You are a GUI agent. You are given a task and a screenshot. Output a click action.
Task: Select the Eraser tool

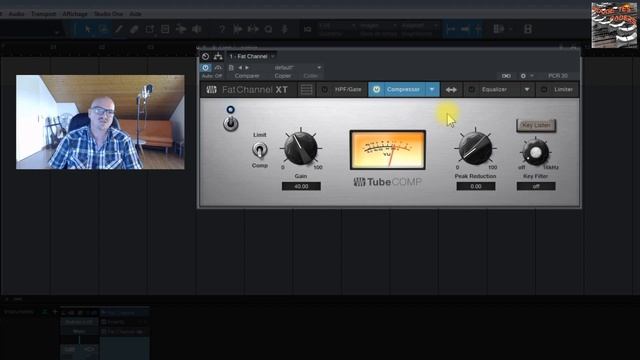(134, 29)
